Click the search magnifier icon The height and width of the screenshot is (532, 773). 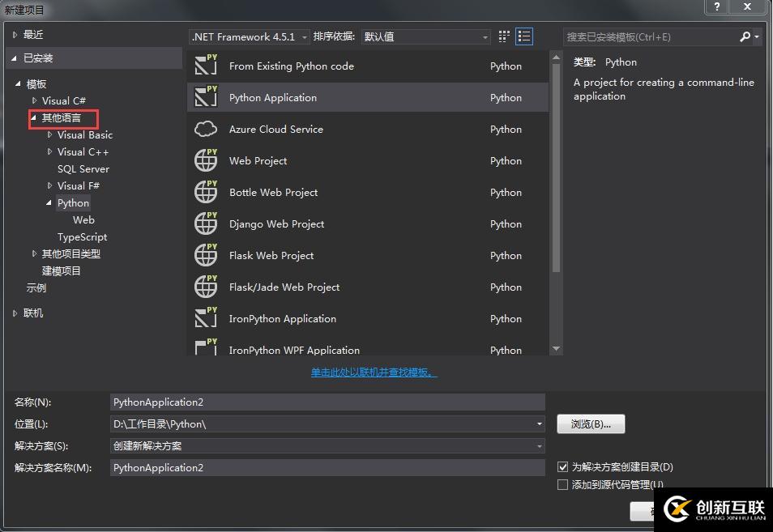click(745, 36)
